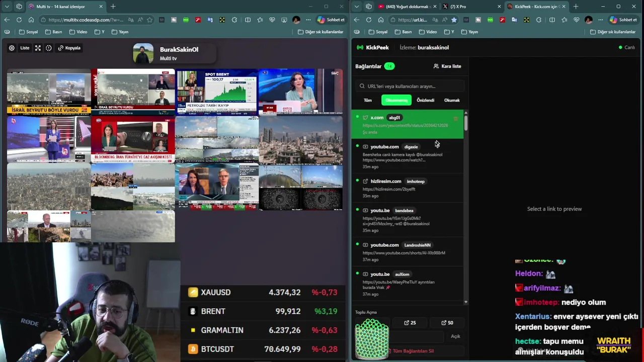Select the Okumak filter tab
Screen dimensions: 644x362
point(452,100)
